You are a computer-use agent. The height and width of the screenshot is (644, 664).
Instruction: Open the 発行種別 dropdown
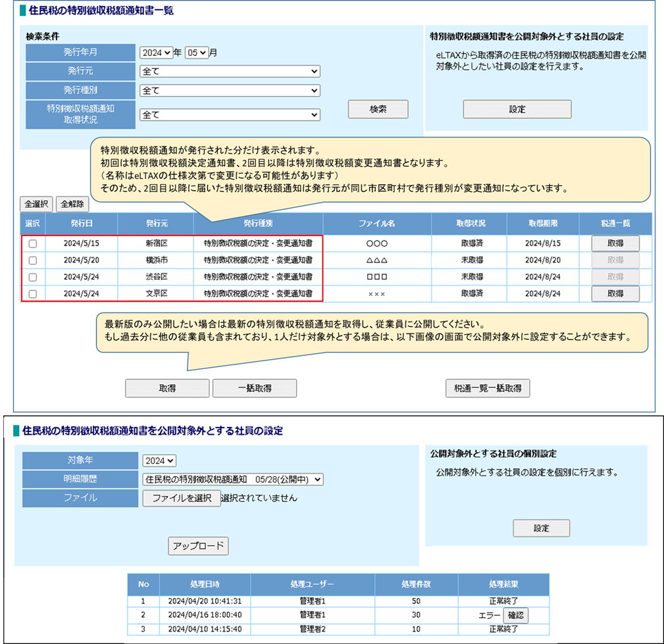(228, 90)
